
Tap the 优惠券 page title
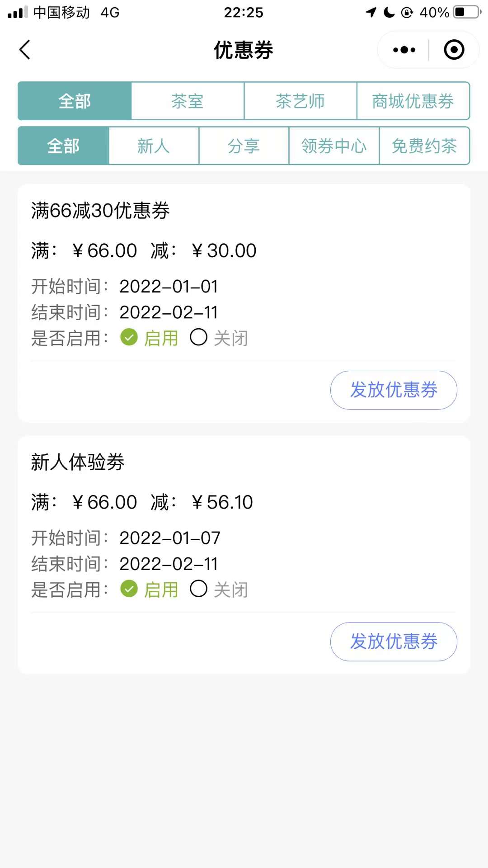pos(244,50)
